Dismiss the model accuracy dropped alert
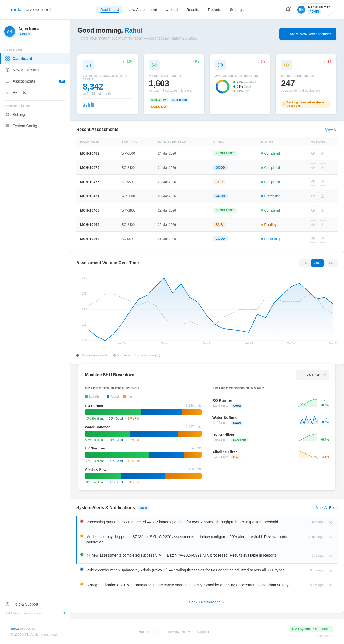Viewport: 344px width, 644px height. [x=331, y=537]
